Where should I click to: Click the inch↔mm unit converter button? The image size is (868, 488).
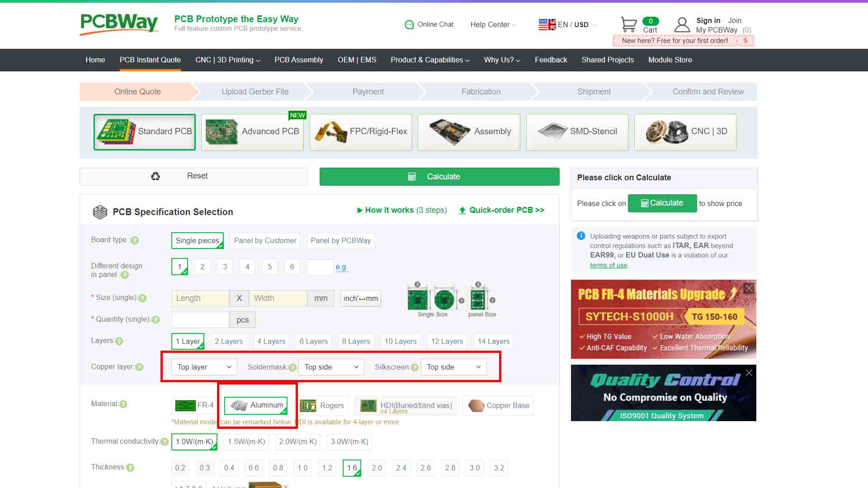click(x=361, y=298)
